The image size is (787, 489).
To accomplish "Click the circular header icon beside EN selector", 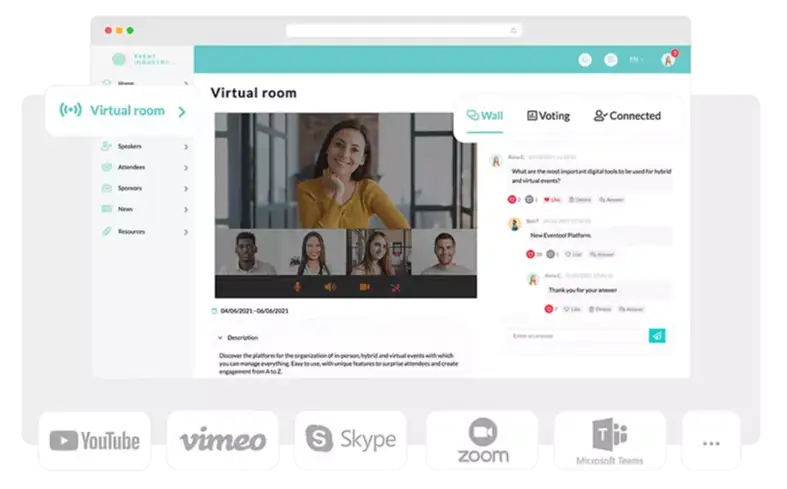I will (611, 60).
